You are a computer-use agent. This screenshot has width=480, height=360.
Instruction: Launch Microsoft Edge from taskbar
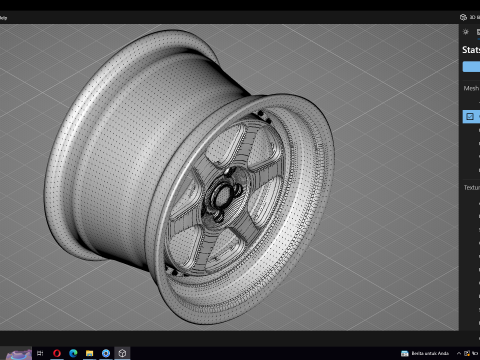[73, 353]
